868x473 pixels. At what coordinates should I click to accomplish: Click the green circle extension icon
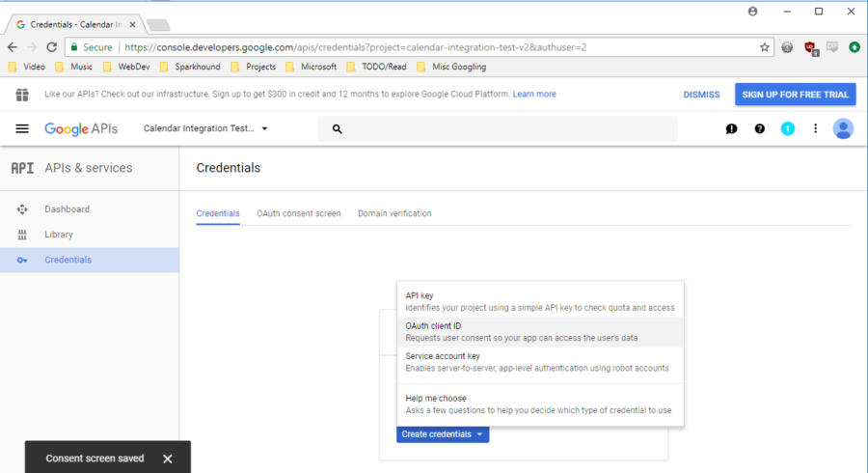tap(854, 47)
